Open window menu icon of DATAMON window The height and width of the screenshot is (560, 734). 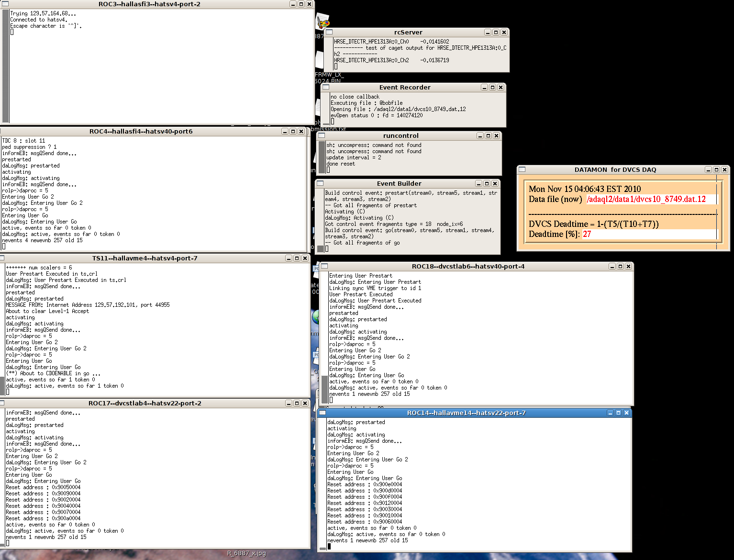(x=523, y=169)
